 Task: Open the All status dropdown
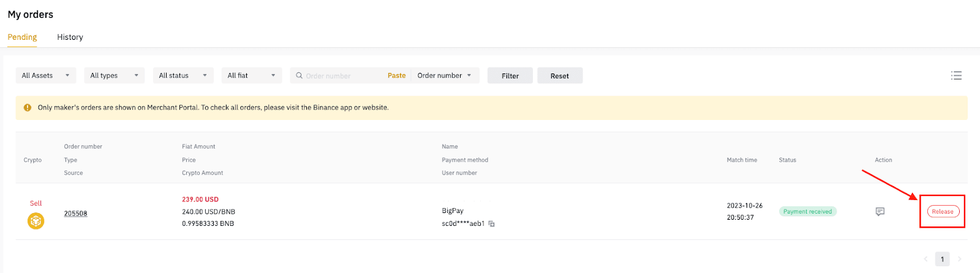(183, 75)
